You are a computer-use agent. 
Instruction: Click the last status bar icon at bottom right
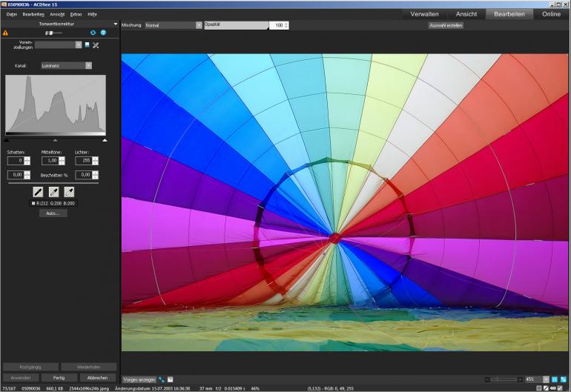pos(561,388)
